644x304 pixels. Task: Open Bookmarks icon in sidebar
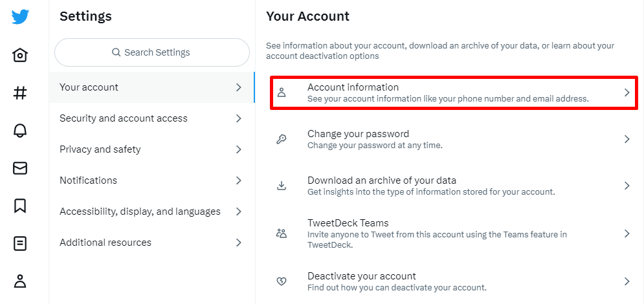tap(20, 206)
